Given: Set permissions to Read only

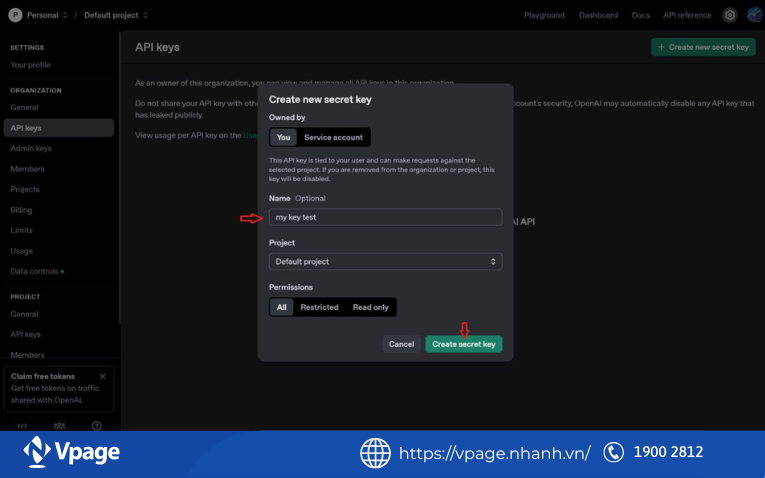Looking at the screenshot, I should click(x=370, y=307).
